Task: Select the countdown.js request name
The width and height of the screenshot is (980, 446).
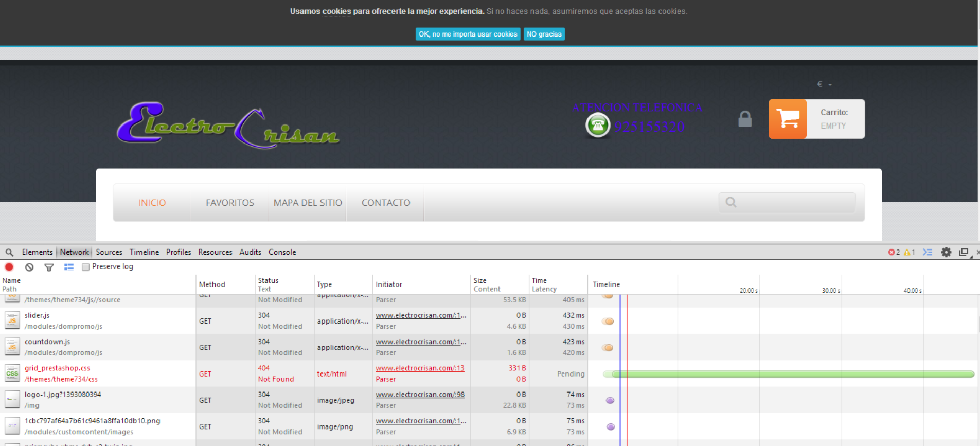Action: 47,342
